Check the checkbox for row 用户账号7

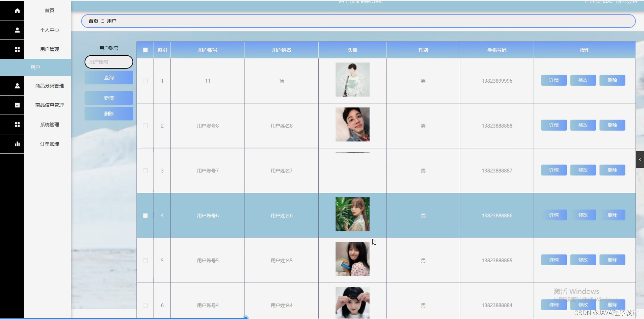[145, 171]
